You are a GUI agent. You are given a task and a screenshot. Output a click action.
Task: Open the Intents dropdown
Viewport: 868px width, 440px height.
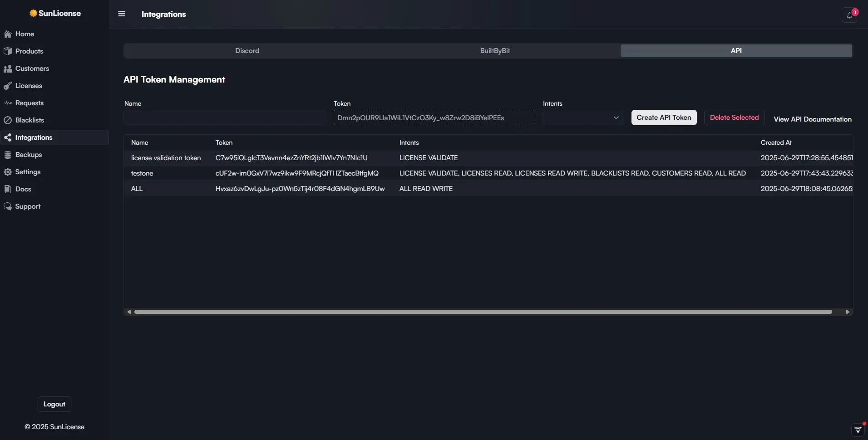tap(583, 117)
